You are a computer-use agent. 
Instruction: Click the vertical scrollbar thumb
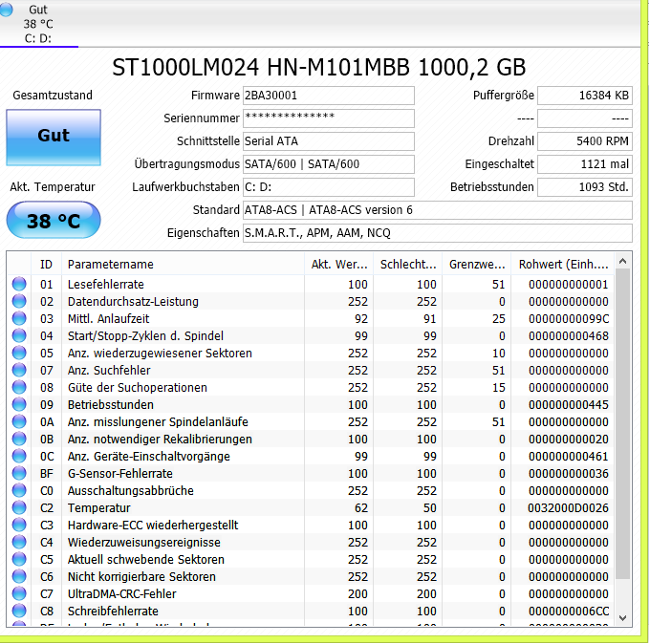coord(622,423)
